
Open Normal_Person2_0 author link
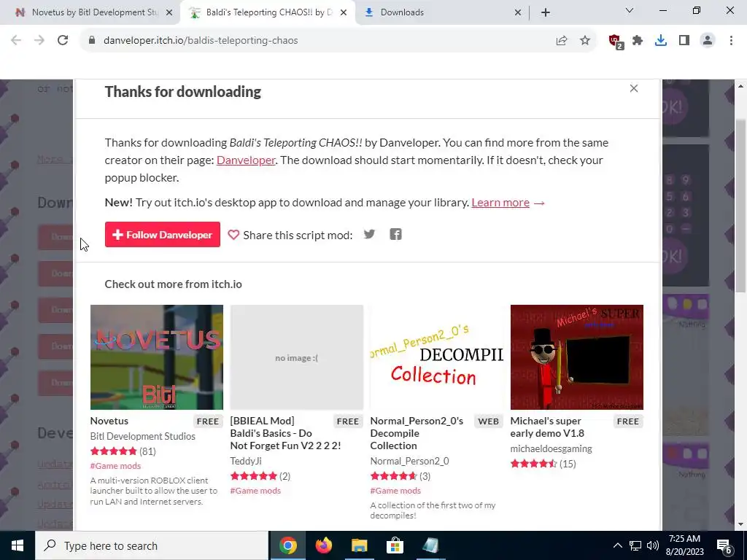pos(410,461)
